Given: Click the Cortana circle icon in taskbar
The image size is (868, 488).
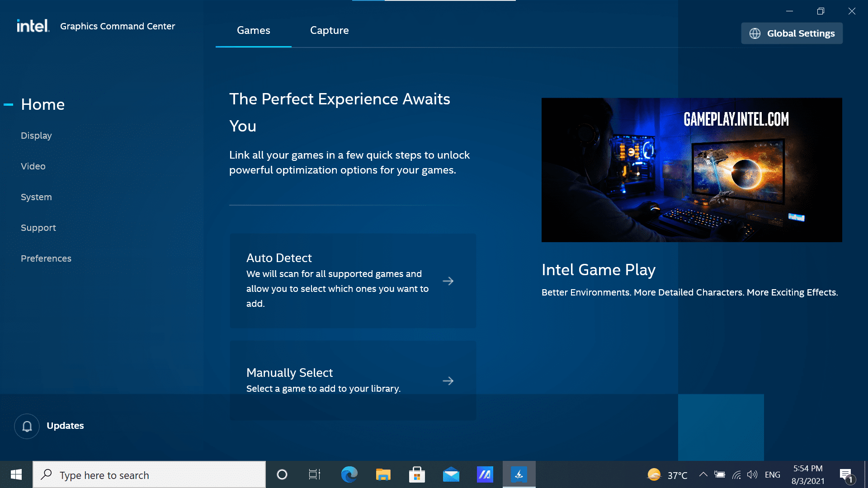Looking at the screenshot, I should (x=282, y=474).
